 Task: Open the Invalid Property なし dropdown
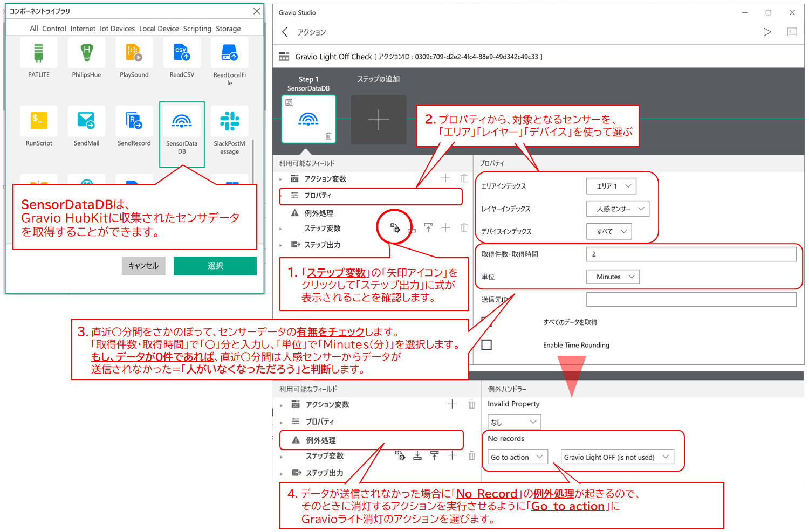(514, 422)
